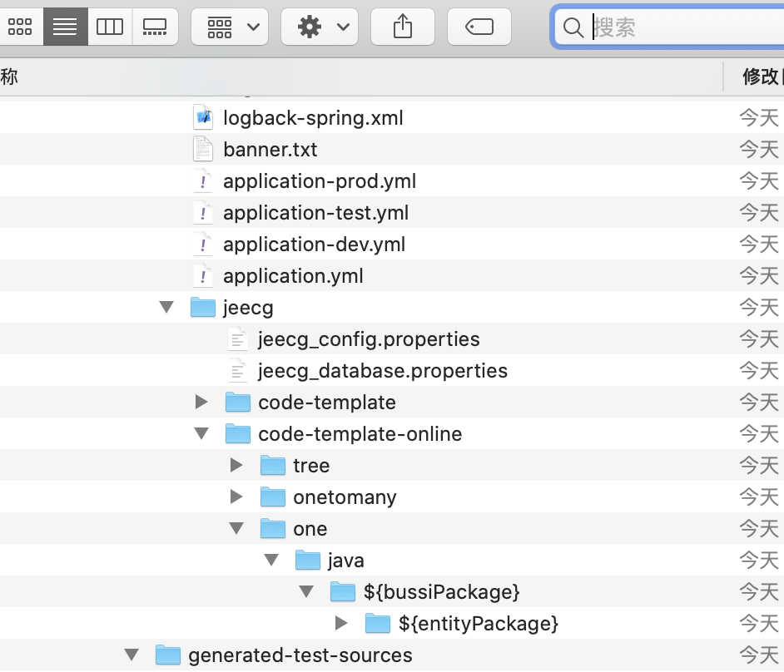The width and height of the screenshot is (784, 672).
Task: Click the 修改 date column header
Action: coord(763,77)
